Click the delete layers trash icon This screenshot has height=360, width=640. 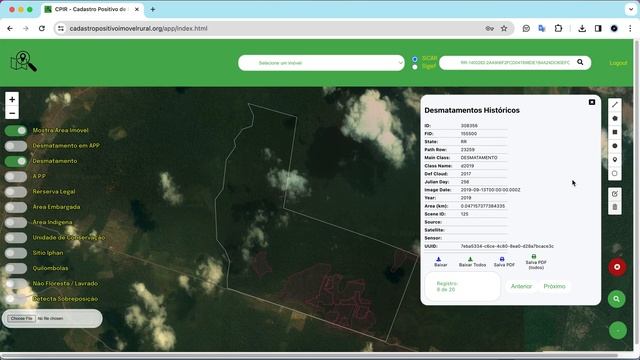coord(615,207)
